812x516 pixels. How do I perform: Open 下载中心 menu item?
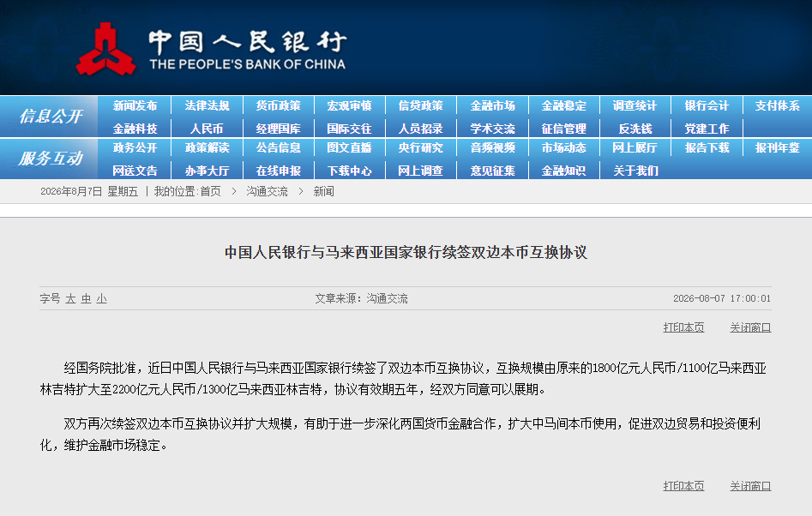pyautogui.click(x=349, y=171)
